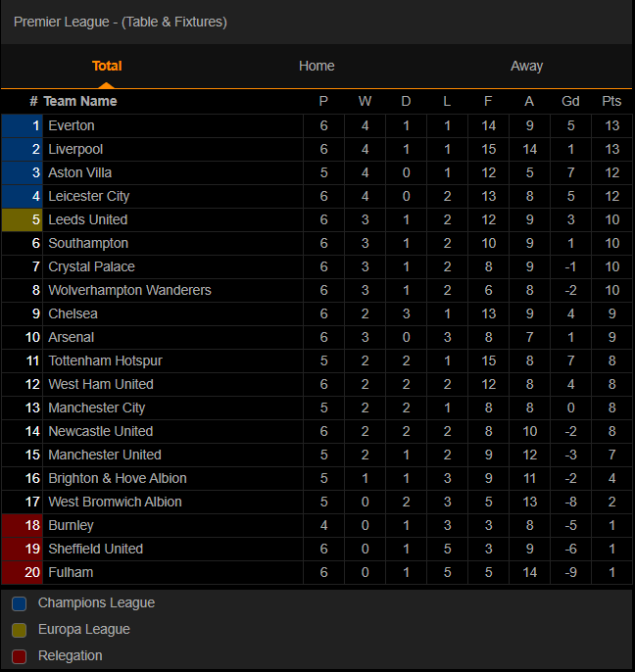635x672 pixels.
Task: Click the Champions League blue legend swatch
Action: pos(20,603)
